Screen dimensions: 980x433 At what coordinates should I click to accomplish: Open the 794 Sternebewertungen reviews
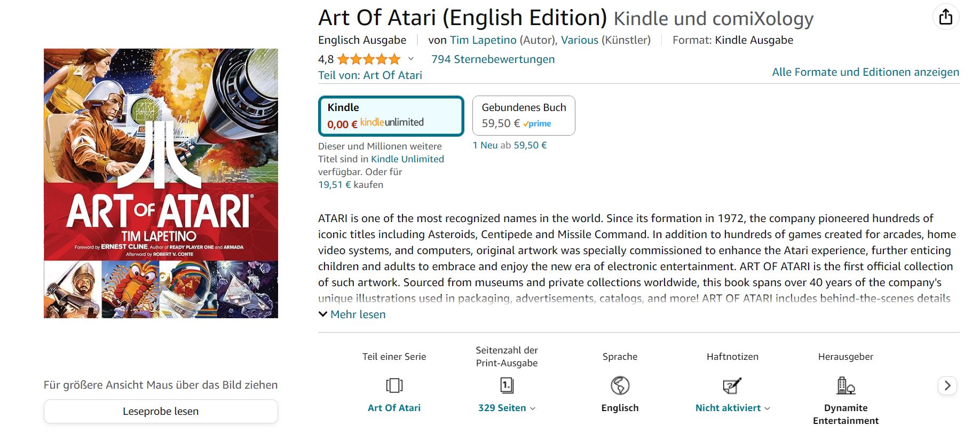click(493, 59)
